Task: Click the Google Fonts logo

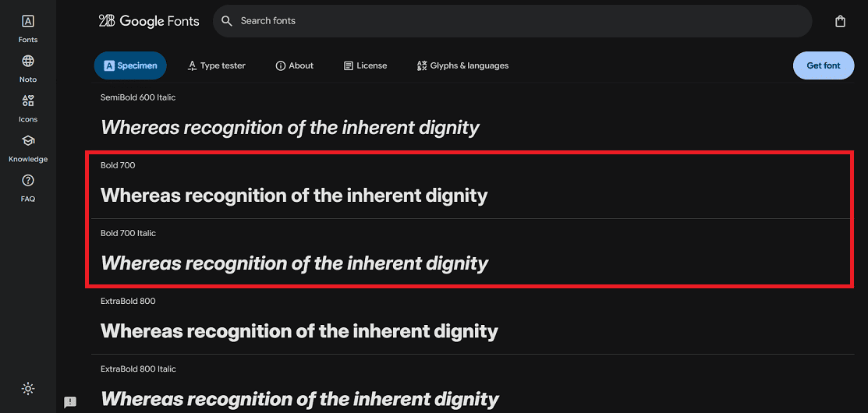Action: pyautogui.click(x=149, y=21)
